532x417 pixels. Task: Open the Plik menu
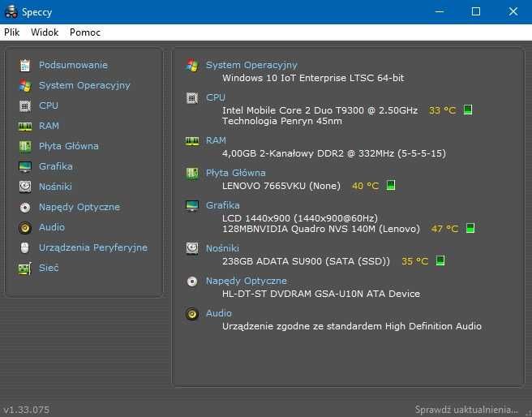[12, 32]
